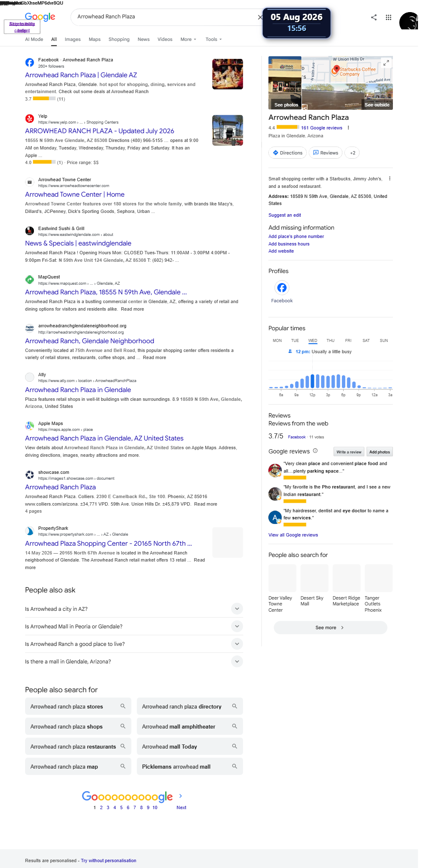Screen dimensions: 423x868
Task: Expand the map in knowledge panel
Action: click(387, 62)
